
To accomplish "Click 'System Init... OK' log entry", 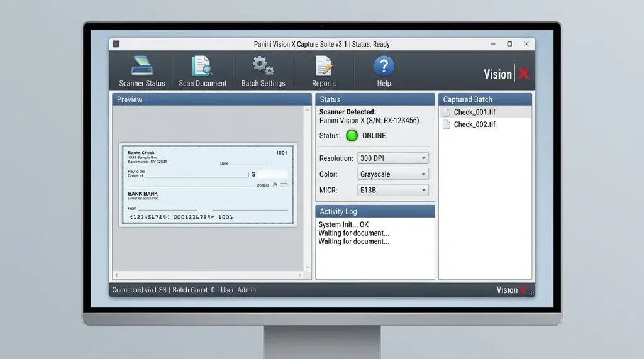I will [343, 224].
